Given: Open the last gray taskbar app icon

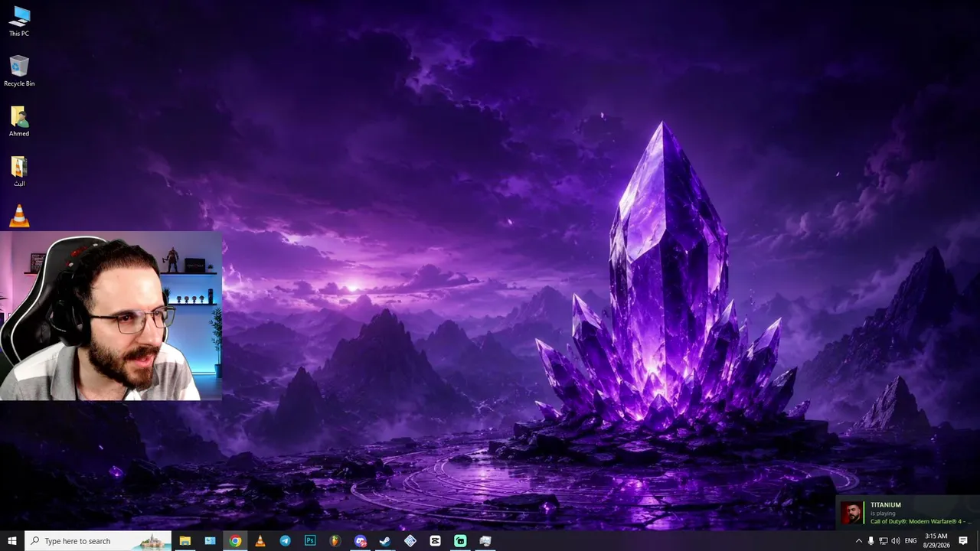Looking at the screenshot, I should click(485, 541).
